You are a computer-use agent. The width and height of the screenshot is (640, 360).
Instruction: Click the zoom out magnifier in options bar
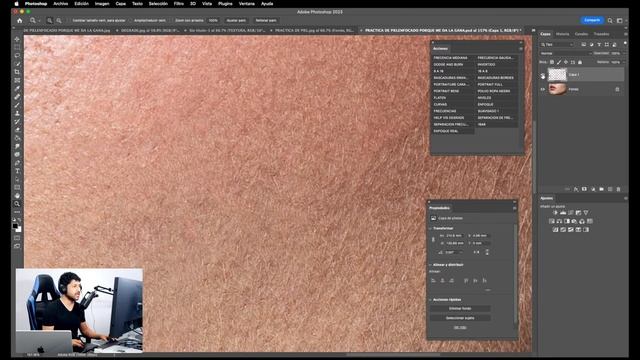pyautogui.click(x=59, y=20)
